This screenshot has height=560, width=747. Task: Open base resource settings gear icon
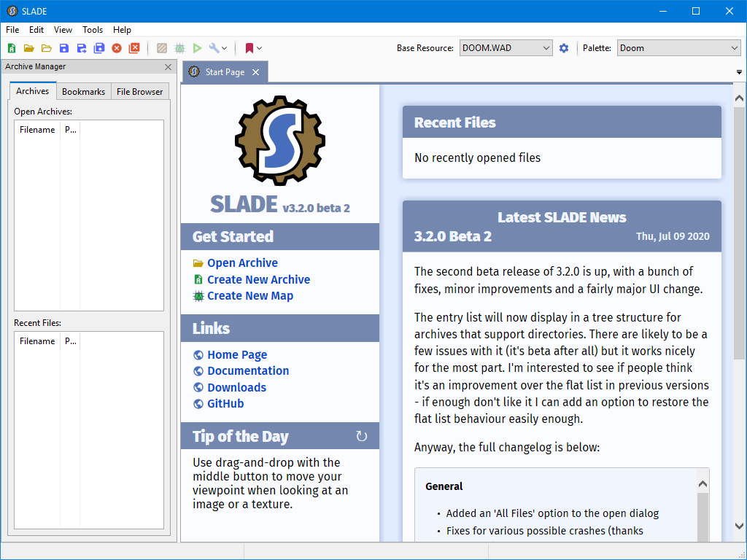pyautogui.click(x=564, y=48)
